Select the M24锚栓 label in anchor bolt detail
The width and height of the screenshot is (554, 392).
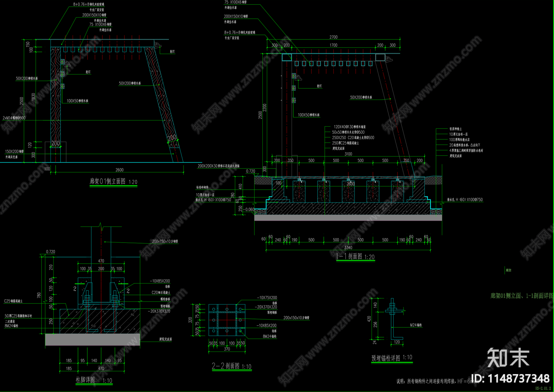click(x=416, y=325)
